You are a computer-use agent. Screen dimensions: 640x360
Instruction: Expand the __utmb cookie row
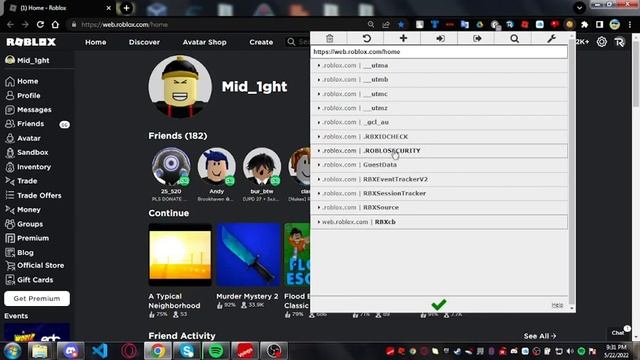tap(439, 80)
